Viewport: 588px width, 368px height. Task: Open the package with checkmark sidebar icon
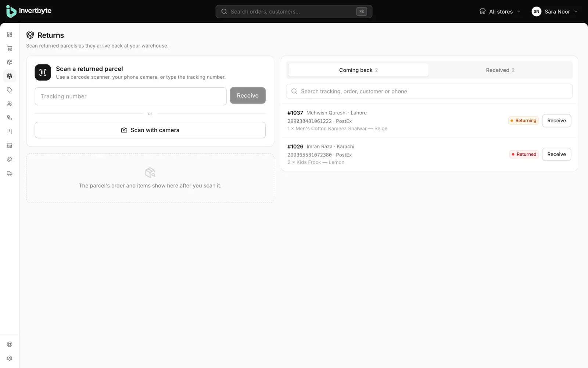10,62
